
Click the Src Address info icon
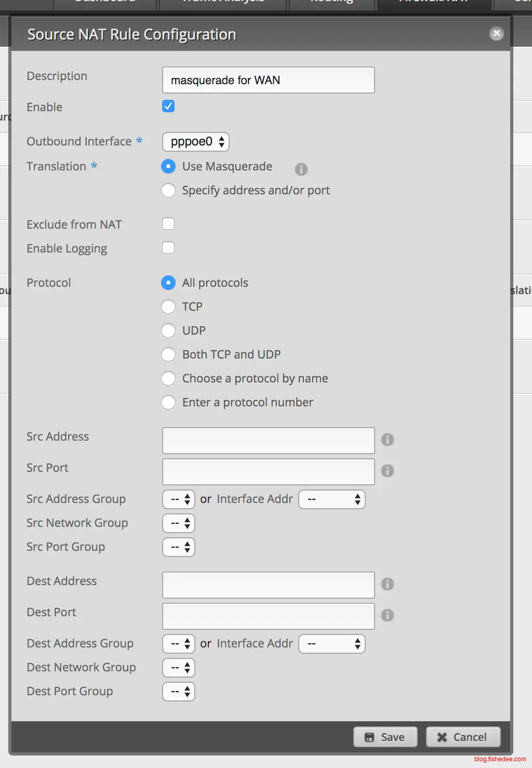(388, 440)
